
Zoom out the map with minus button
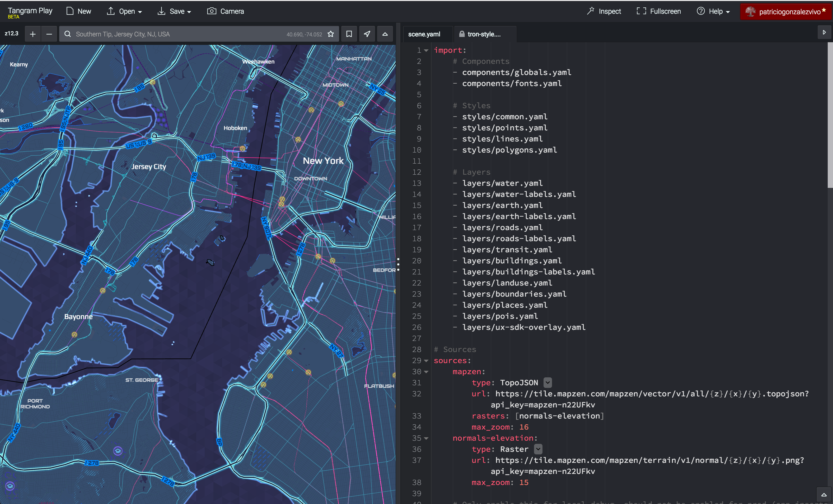click(49, 34)
